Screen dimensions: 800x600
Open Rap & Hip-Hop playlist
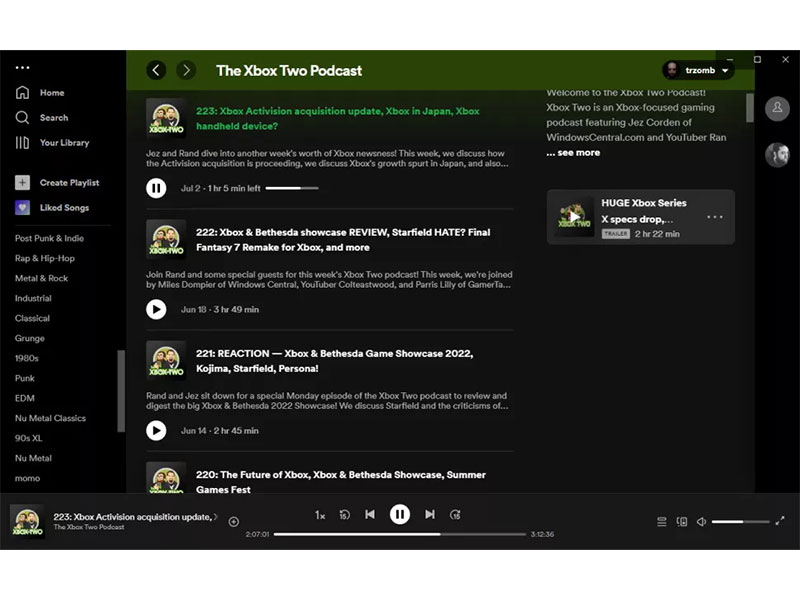[x=44, y=258]
